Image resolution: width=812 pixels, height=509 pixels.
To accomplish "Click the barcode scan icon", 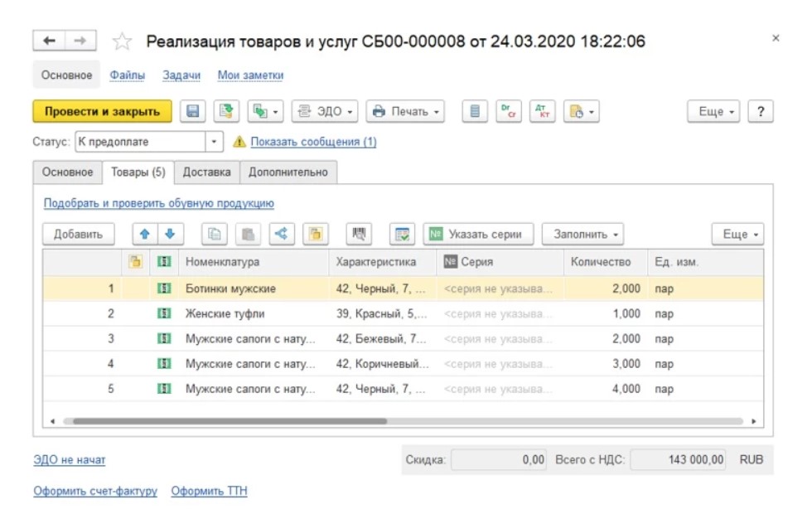I will tap(360, 235).
